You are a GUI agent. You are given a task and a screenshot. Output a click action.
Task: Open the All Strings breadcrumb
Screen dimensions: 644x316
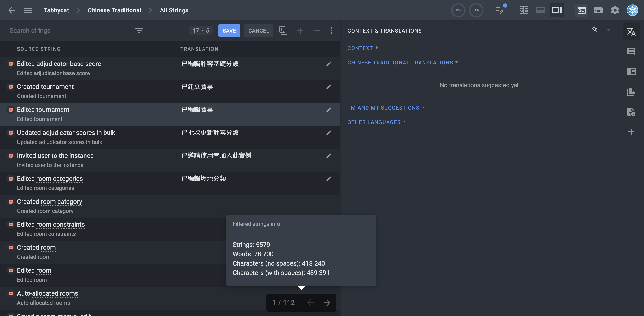click(174, 10)
